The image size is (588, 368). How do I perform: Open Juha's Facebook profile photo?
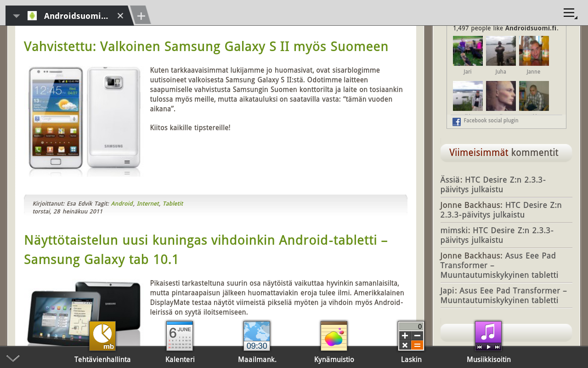click(501, 51)
